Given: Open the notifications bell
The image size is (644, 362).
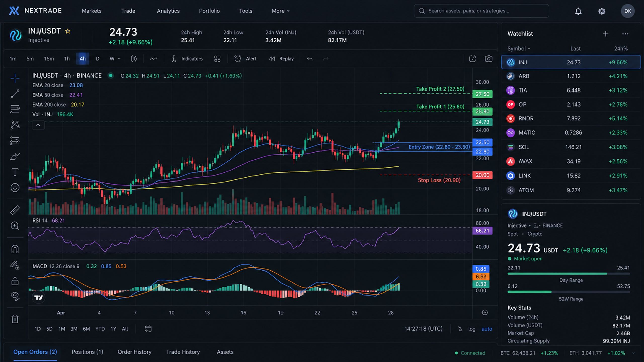Looking at the screenshot, I should (x=578, y=11).
